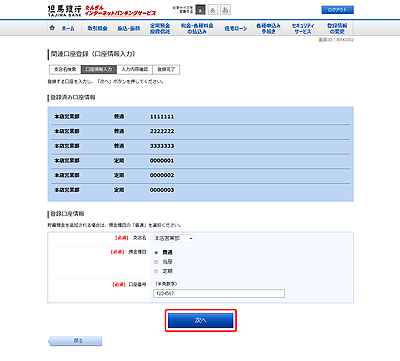The height and width of the screenshot is (361, 400).
Task: Open the 登録情報の変更 navigation menu
Action: click(x=337, y=29)
